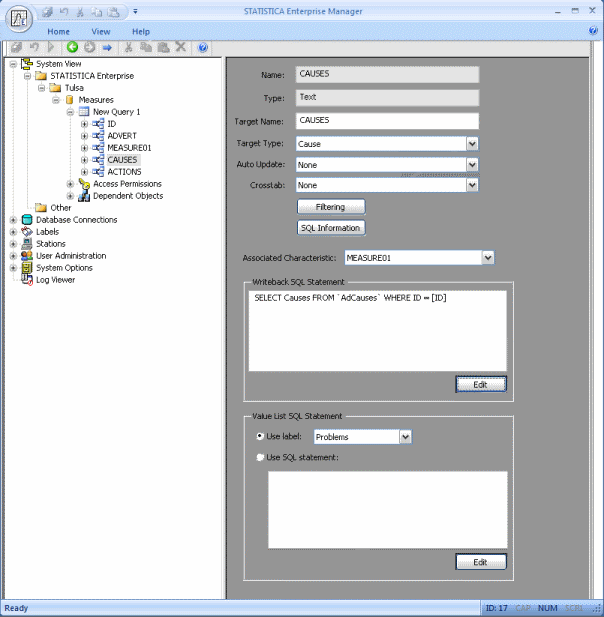Click the copy icon in the toolbar
The image size is (604, 617).
[x=146, y=47]
